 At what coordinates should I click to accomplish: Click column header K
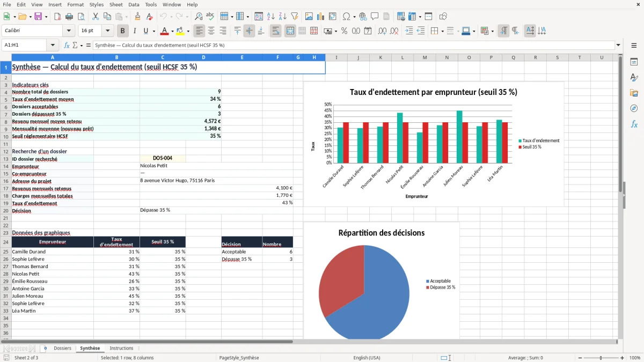pos(380,57)
